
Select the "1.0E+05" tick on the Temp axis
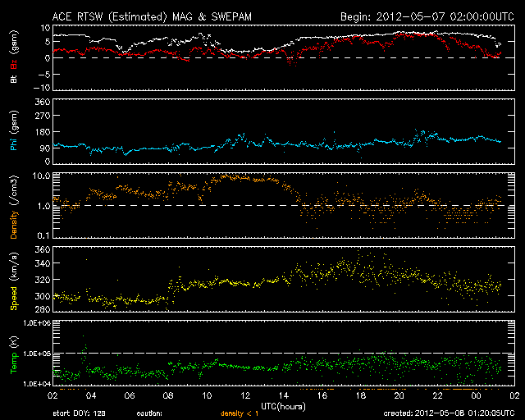pyautogui.click(x=37, y=354)
